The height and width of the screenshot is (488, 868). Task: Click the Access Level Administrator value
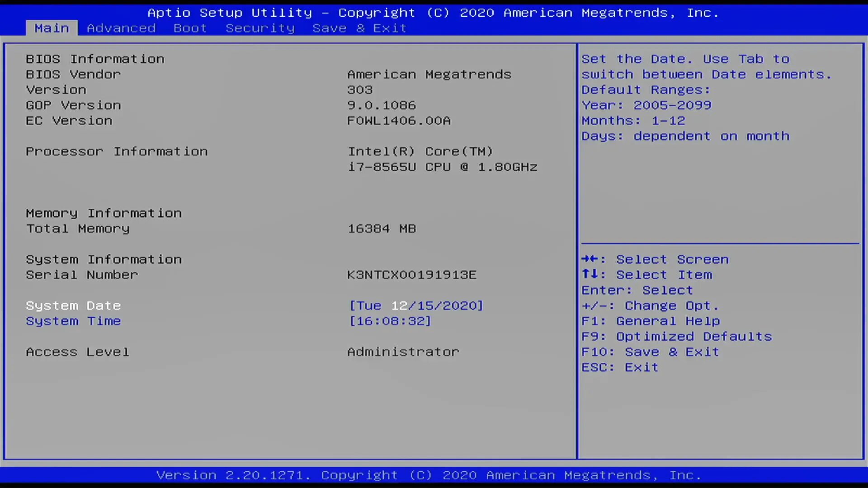pos(403,352)
